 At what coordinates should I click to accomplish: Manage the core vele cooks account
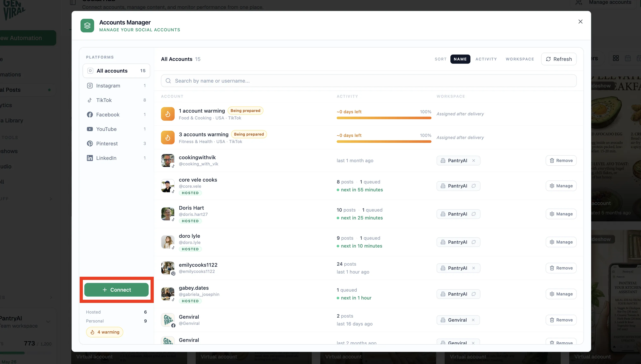pyautogui.click(x=561, y=186)
